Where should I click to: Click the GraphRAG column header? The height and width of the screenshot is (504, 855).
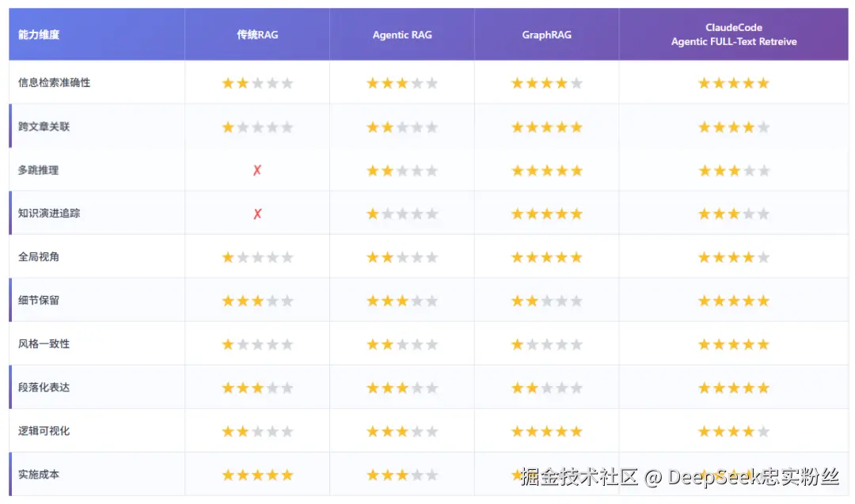tap(547, 35)
